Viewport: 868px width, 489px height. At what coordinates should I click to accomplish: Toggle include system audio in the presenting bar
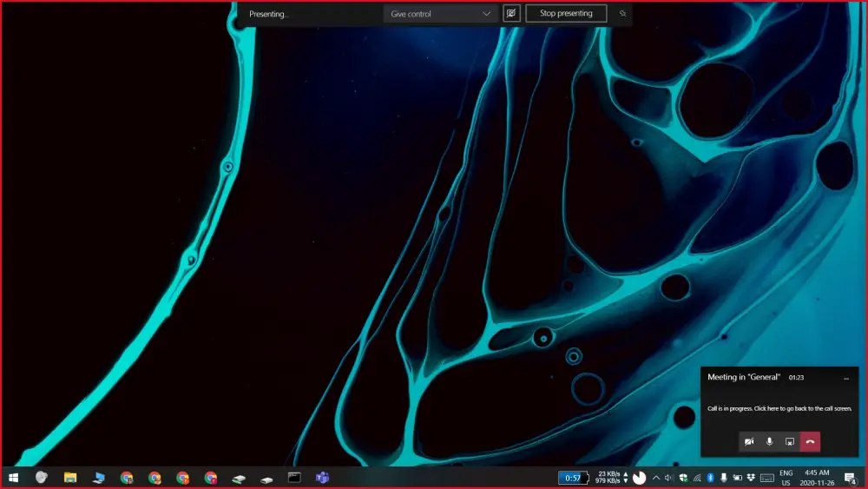tap(511, 13)
